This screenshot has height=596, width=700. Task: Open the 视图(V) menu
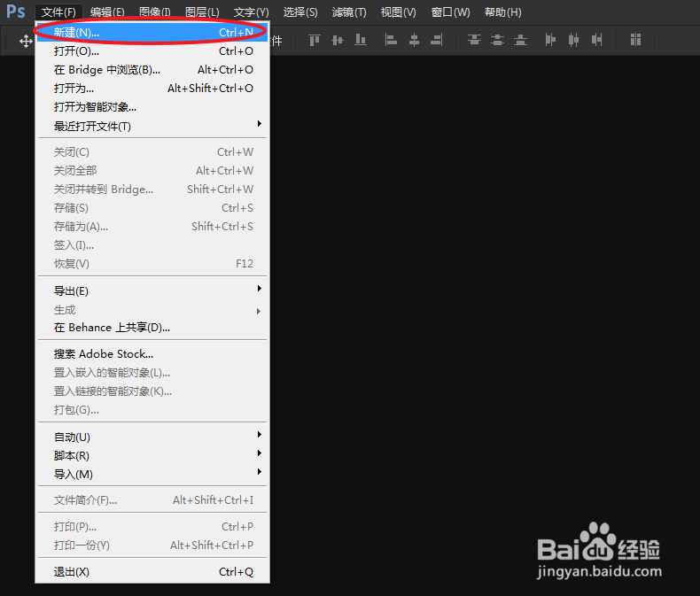click(x=398, y=12)
